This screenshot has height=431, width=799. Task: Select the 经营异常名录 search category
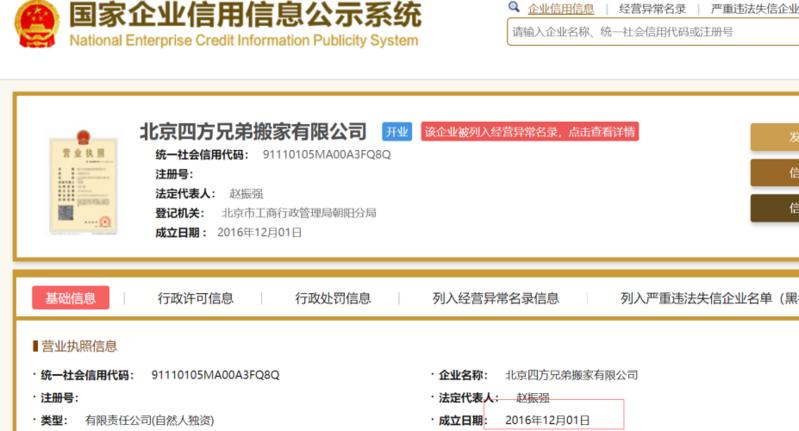[x=652, y=9]
